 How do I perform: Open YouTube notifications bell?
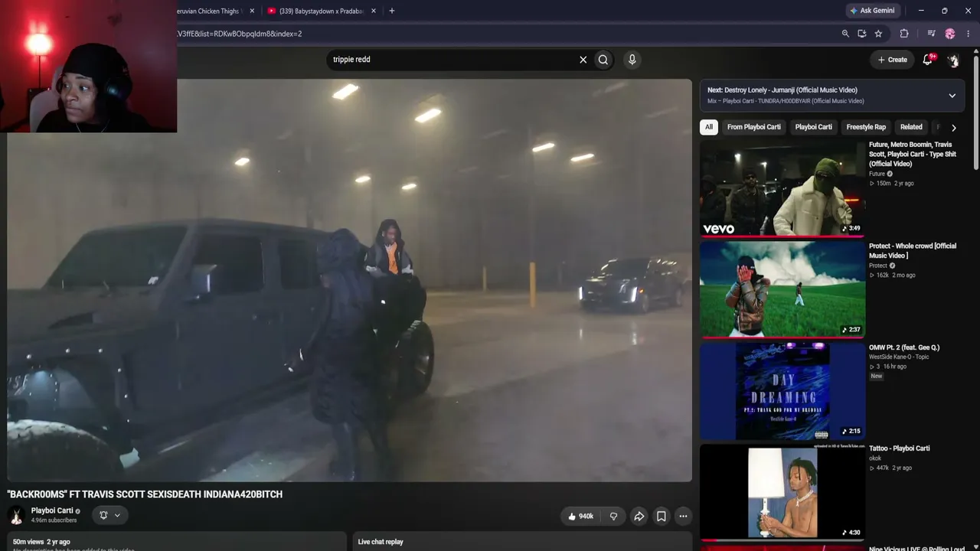click(x=928, y=60)
